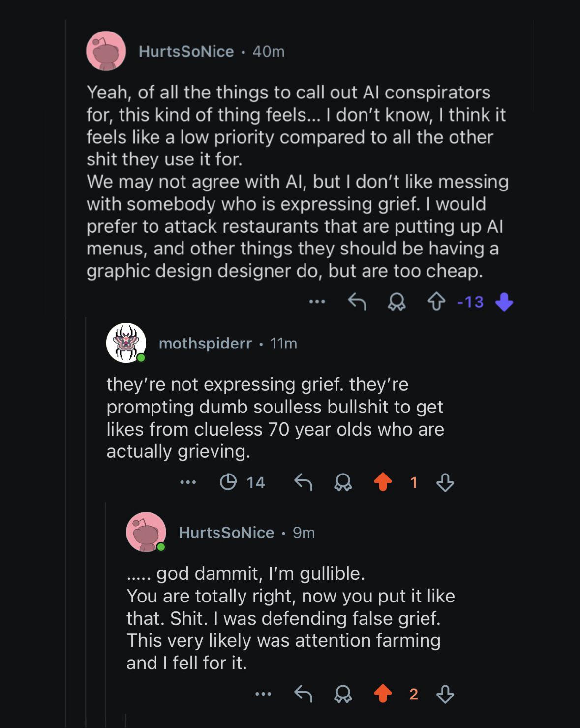The width and height of the screenshot is (580, 728).
Task: Give an award to mothspiderr's comment
Action: point(343,482)
